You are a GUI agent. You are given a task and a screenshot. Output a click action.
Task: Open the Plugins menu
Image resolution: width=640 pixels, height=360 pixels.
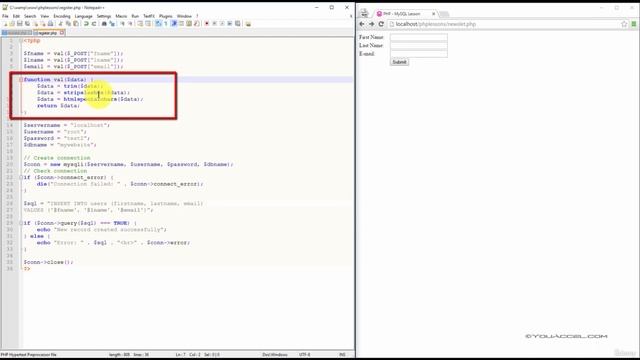click(x=165, y=16)
